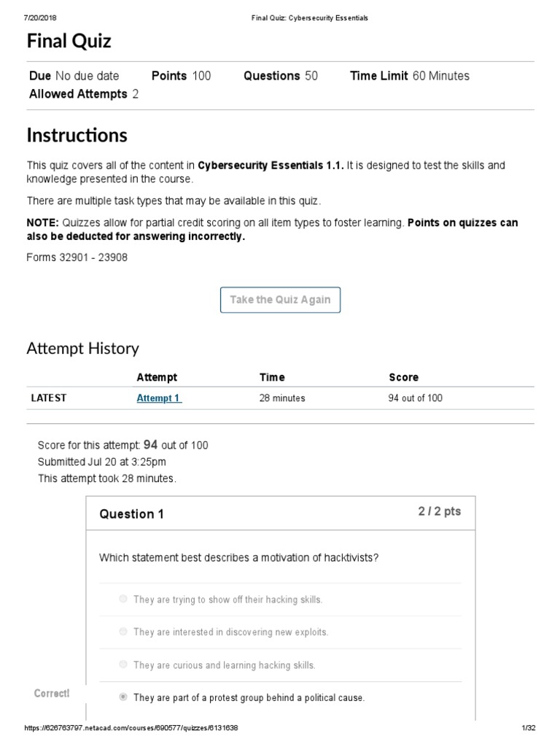Viewport: 560px width, 747px height.
Task: Click the 'Correct!' indicator label
Action: coord(52,693)
